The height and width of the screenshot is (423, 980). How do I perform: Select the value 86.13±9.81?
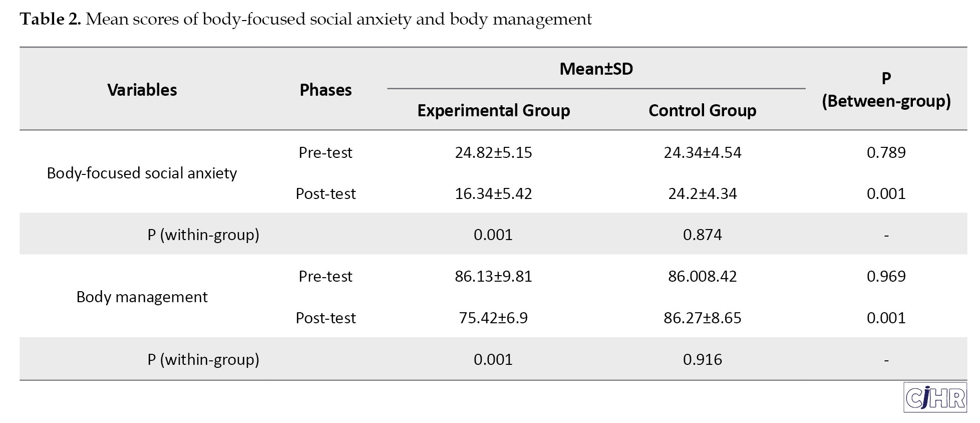493,277
